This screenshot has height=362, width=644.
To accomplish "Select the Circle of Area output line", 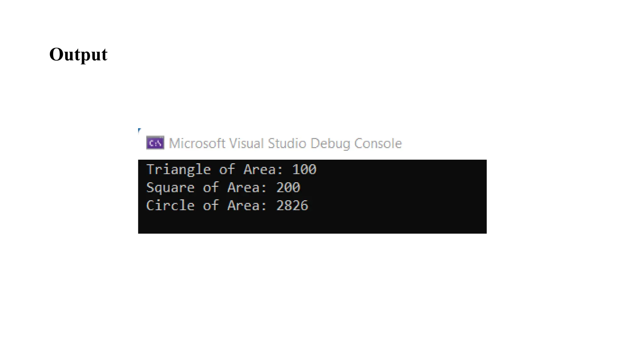I will click(227, 206).
